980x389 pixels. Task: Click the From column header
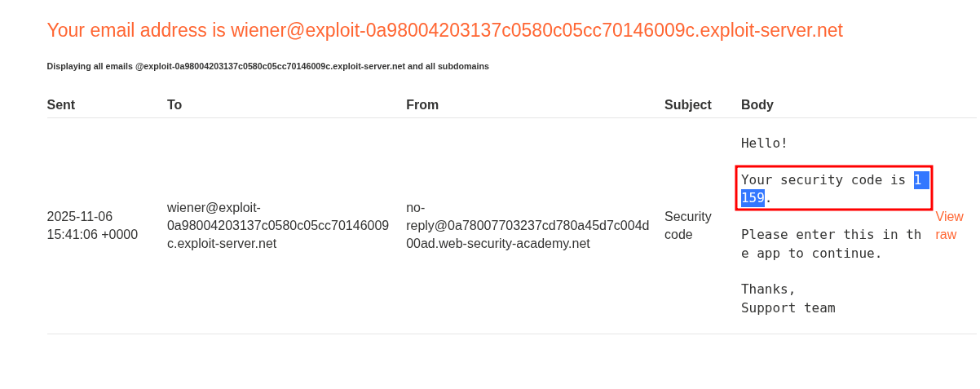point(422,105)
